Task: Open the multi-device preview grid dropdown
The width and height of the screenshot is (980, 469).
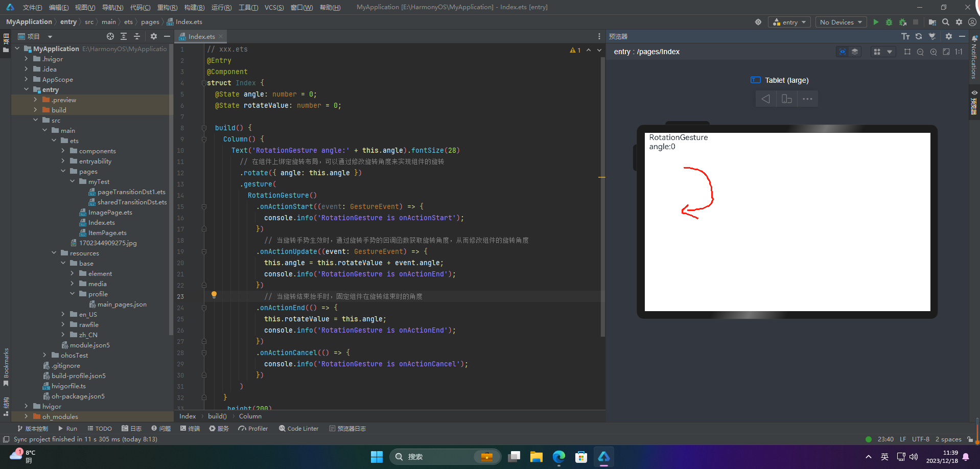Action: click(883, 52)
